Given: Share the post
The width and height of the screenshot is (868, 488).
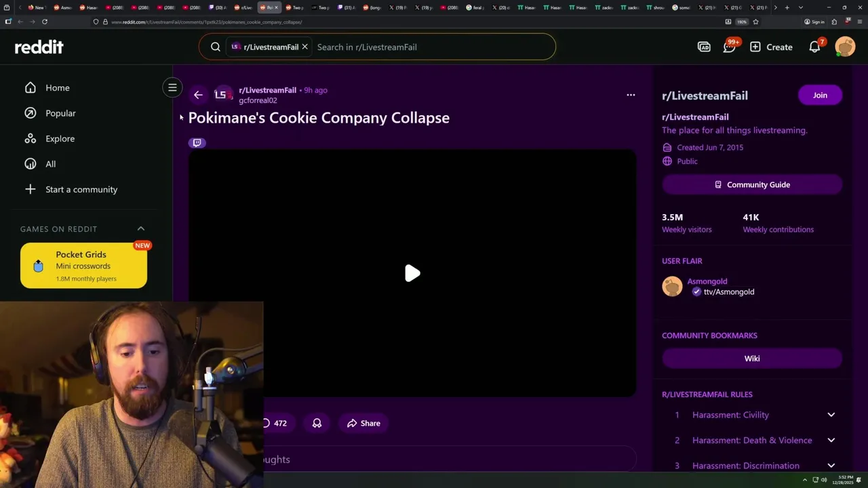Looking at the screenshot, I should [x=363, y=423].
